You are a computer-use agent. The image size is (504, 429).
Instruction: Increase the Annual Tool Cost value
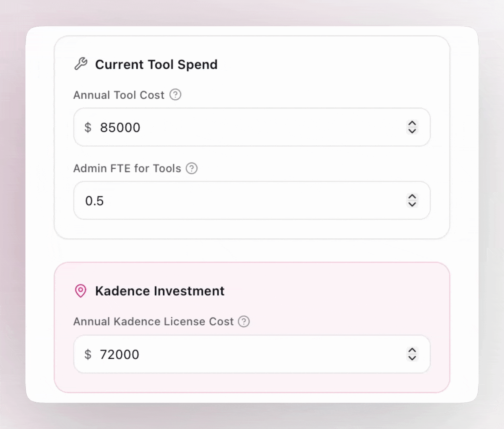click(x=412, y=124)
